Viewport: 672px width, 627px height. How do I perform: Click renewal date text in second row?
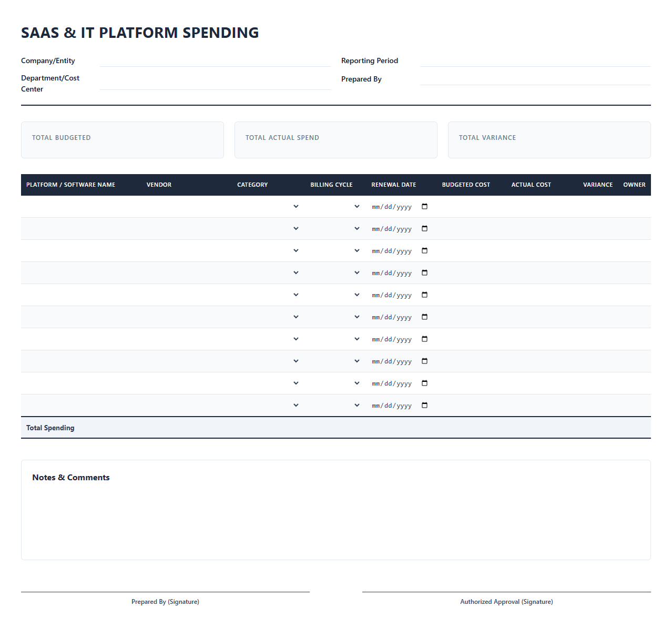(392, 229)
